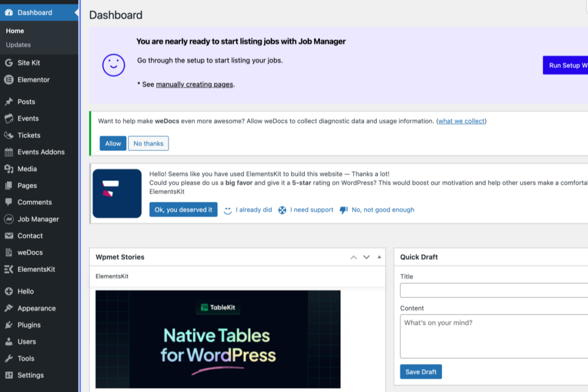Click the Job Manager JM icon
588x392 pixels.
tap(9, 219)
